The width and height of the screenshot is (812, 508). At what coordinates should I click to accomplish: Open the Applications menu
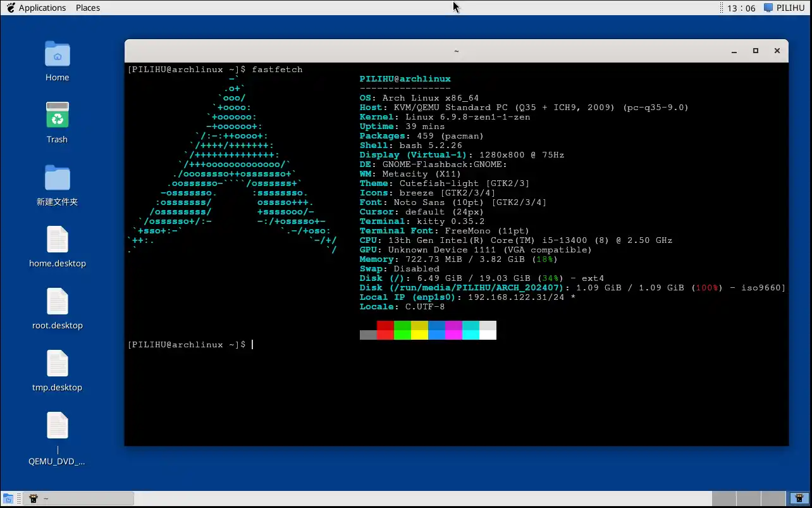pos(35,8)
